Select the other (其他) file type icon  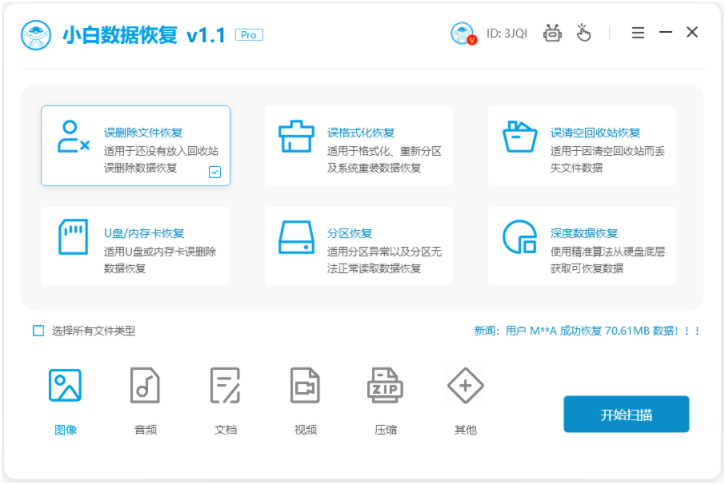(465, 386)
